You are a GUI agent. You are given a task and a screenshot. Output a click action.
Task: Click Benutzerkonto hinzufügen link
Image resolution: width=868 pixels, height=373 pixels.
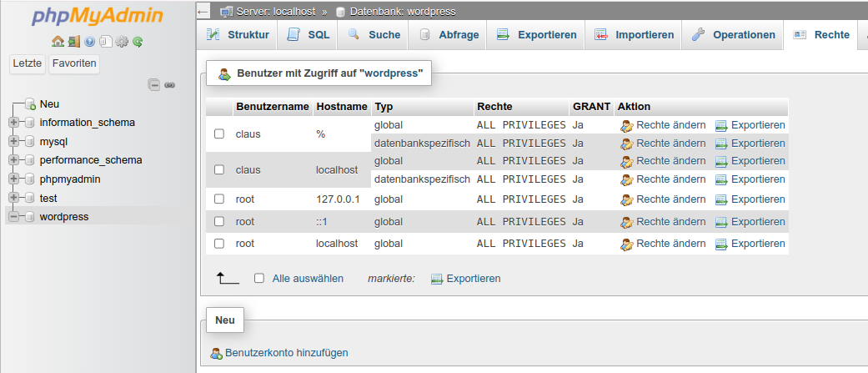click(x=287, y=352)
